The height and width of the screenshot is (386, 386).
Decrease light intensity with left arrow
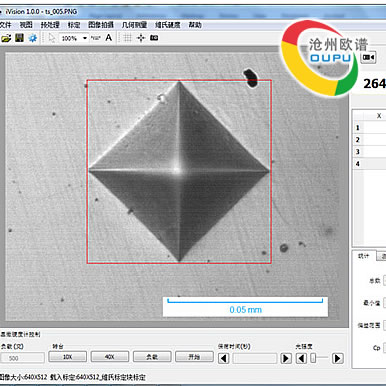pyautogui.click(x=301, y=358)
